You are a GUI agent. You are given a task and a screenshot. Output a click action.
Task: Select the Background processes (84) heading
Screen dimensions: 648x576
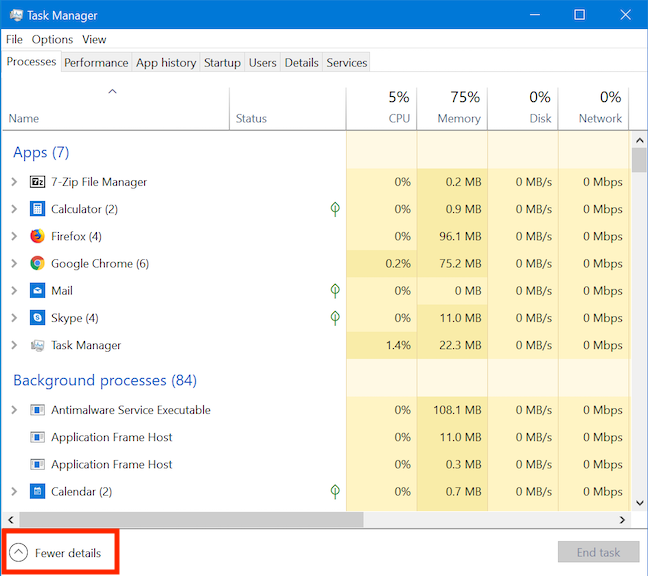coord(105,380)
